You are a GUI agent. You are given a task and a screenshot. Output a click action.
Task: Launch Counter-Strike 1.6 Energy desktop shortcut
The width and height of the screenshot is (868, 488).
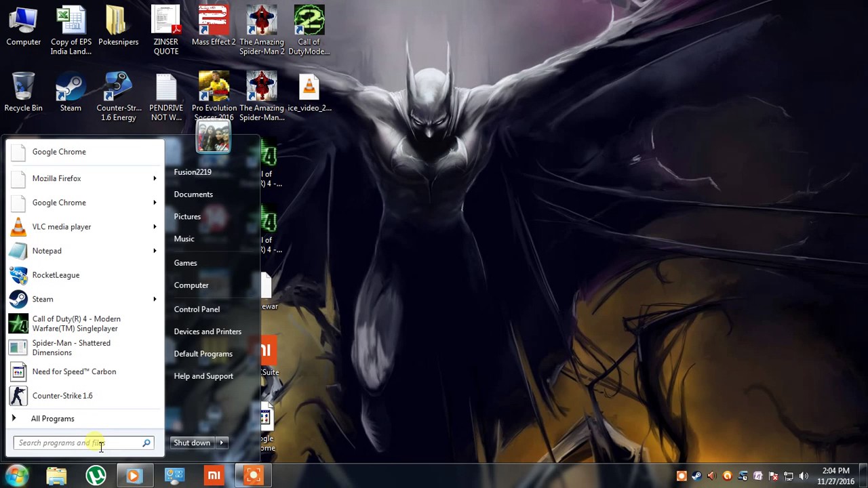[x=119, y=96]
